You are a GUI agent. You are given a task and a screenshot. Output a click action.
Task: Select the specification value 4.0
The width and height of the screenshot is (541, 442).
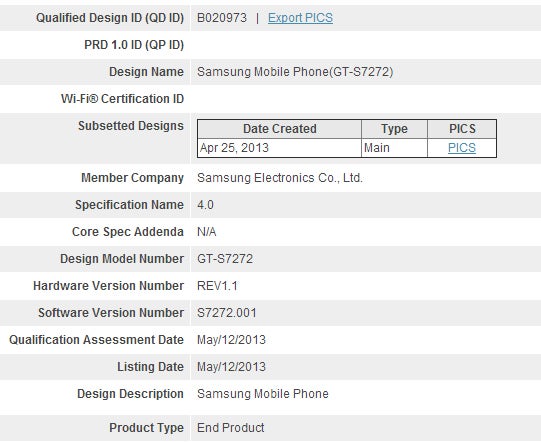point(205,205)
